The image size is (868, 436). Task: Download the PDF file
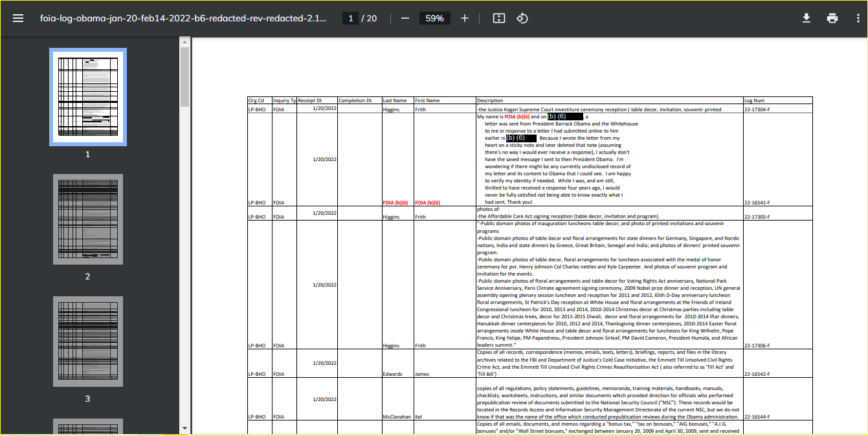click(x=807, y=18)
